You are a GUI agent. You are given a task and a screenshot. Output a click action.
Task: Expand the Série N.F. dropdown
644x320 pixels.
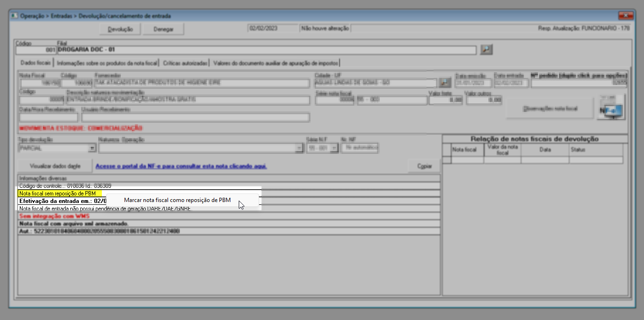coord(335,148)
